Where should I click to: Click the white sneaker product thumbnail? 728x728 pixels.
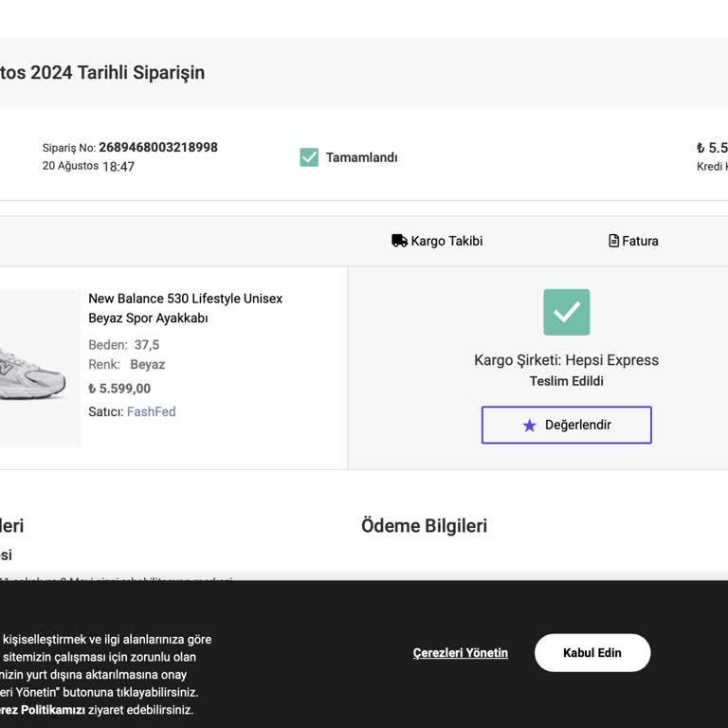pyautogui.click(x=40, y=368)
